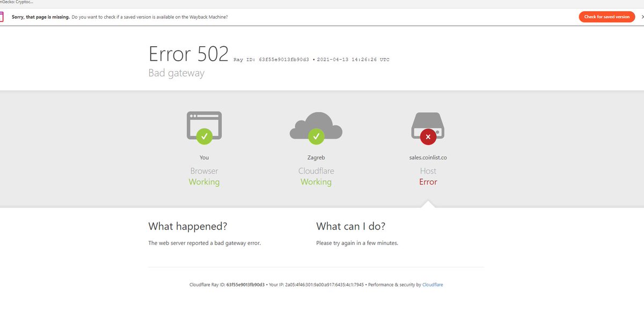Click the Check for saved version button
Screen dimensions: 644x309
(x=607, y=17)
